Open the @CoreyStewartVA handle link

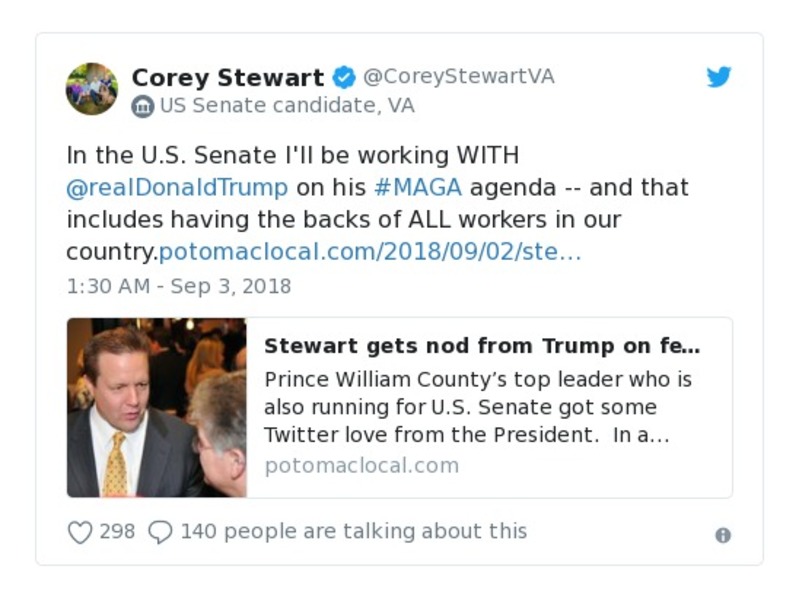458,77
